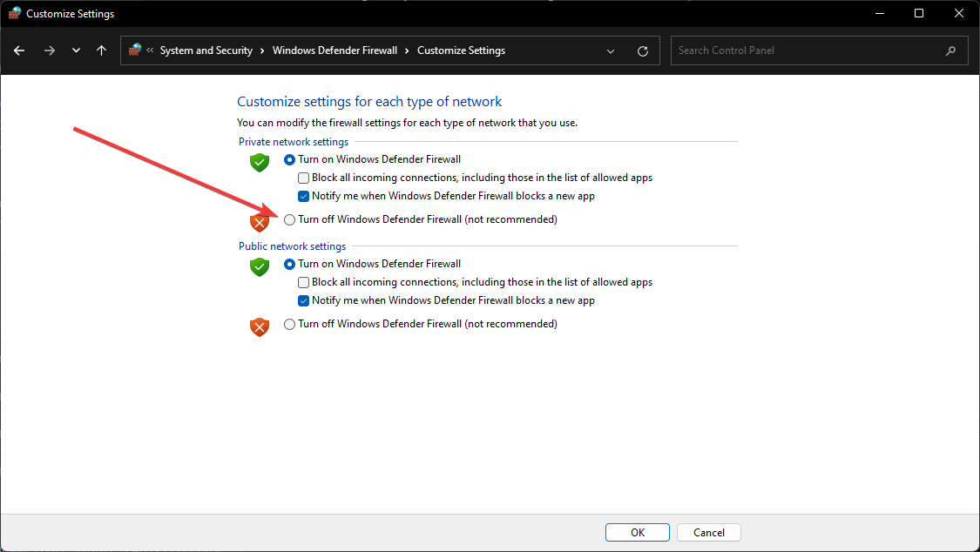
Task: Confirm changes with the OK button
Action: click(638, 533)
